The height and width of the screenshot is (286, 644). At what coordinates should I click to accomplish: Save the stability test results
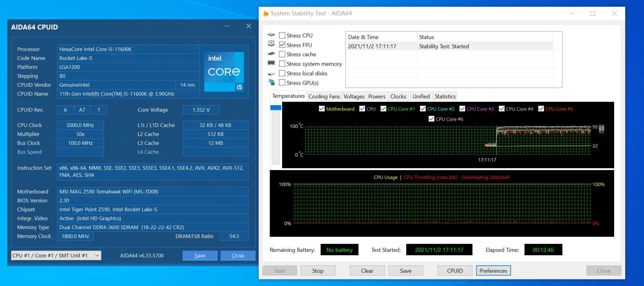(406, 271)
